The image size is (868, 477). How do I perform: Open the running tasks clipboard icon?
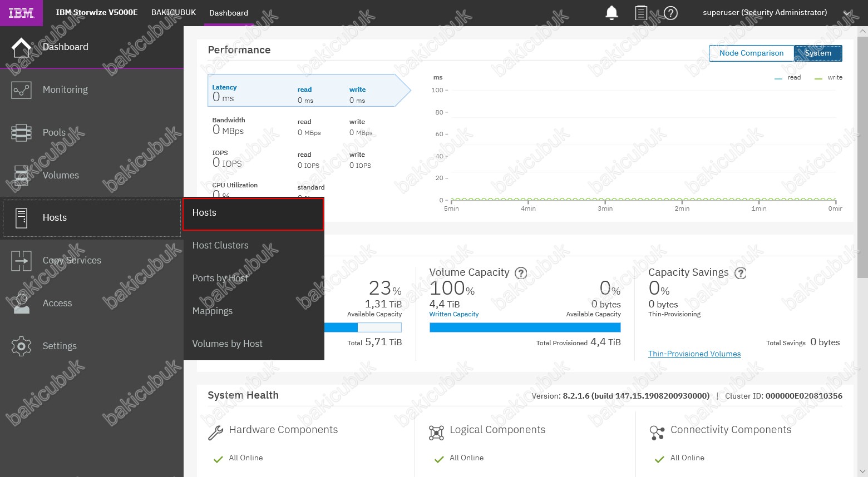coord(641,13)
